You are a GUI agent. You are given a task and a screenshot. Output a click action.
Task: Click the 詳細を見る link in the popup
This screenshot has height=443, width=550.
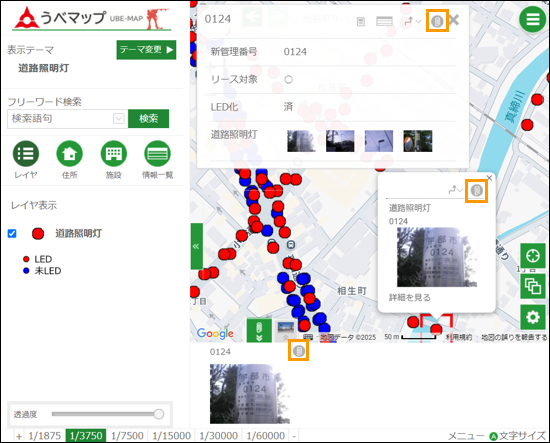click(x=409, y=297)
